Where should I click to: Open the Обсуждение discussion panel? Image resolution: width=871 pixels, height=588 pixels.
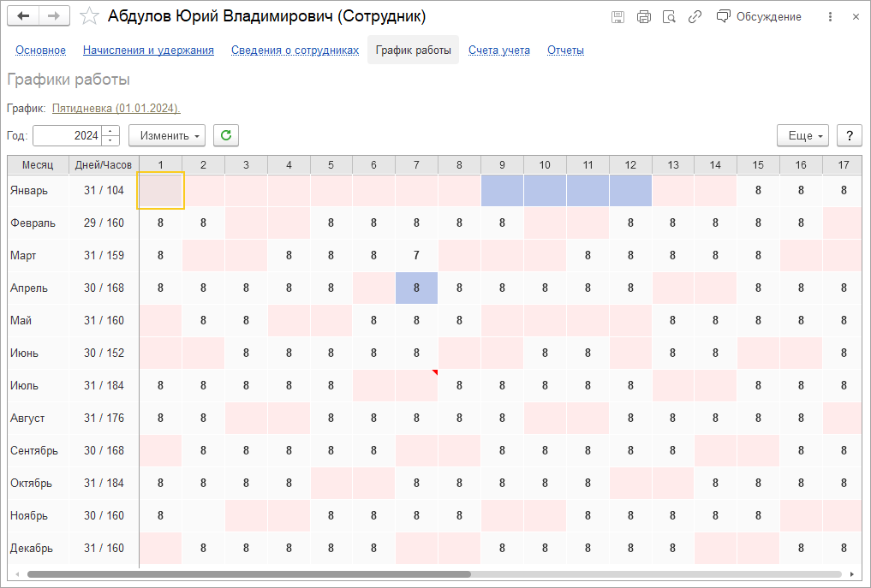759,16
